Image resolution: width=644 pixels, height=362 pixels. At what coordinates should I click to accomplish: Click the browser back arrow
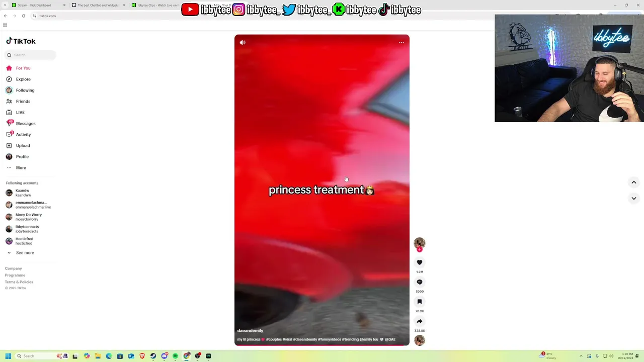pos(6,16)
